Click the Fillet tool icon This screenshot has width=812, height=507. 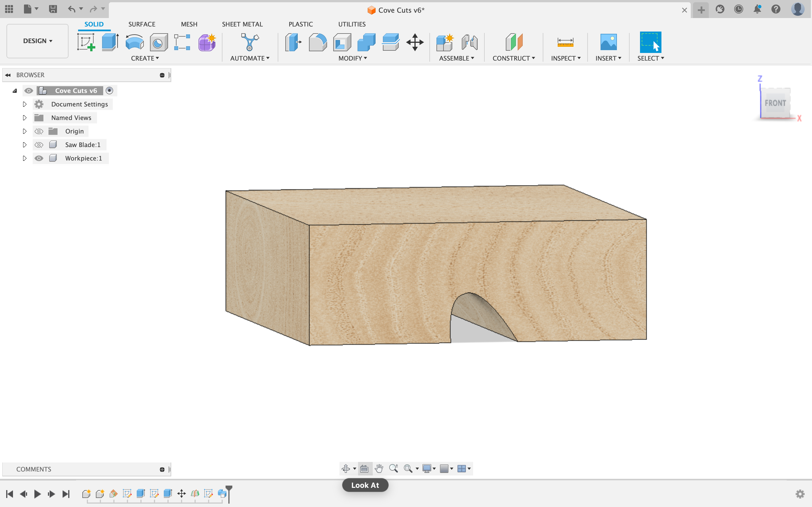[317, 42]
